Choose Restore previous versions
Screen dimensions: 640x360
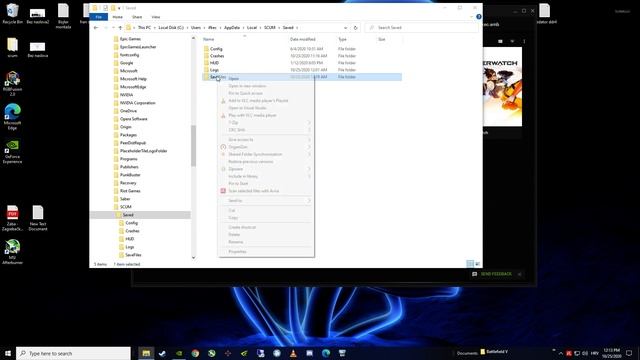(x=266, y=162)
